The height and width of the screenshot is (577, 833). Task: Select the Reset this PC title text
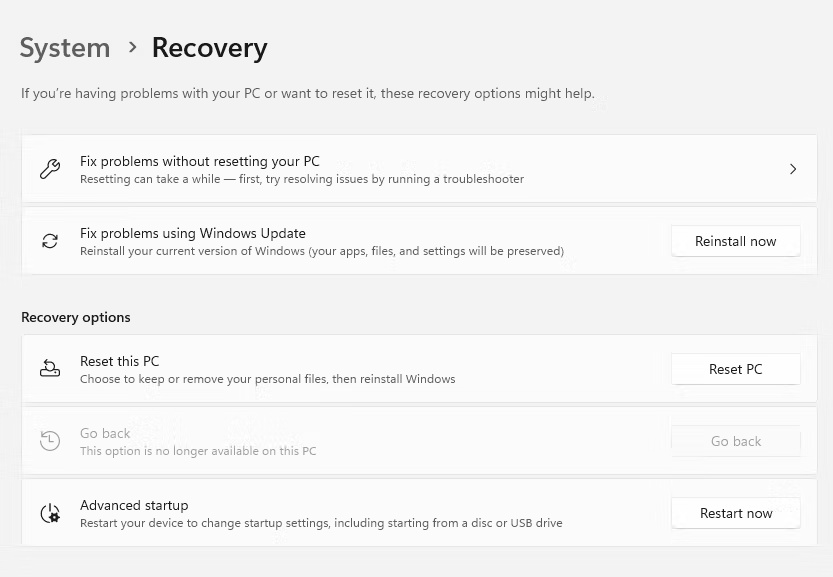[120, 361]
